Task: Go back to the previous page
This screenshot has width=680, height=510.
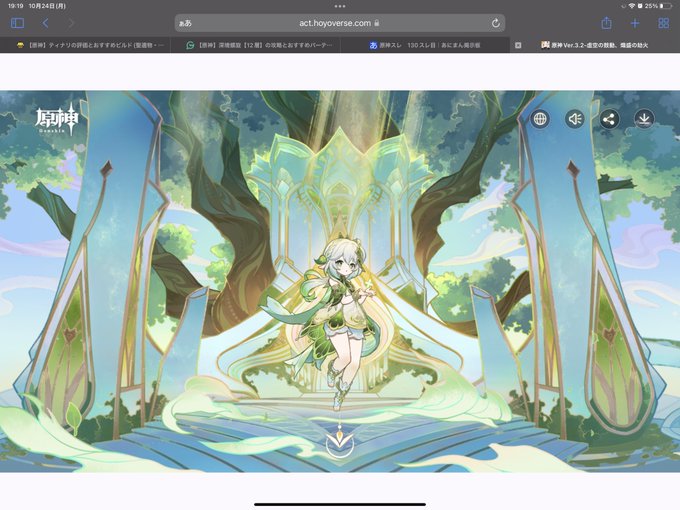Action: pos(46,23)
